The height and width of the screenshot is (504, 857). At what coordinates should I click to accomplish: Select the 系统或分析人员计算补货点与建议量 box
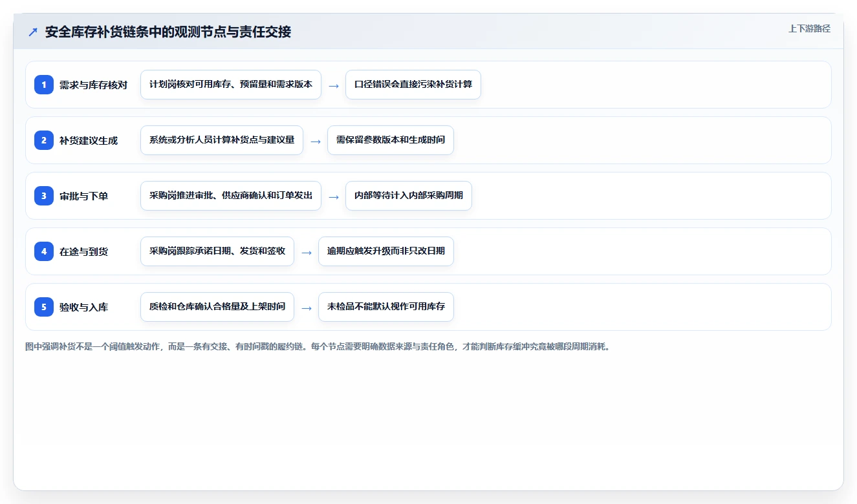click(222, 140)
